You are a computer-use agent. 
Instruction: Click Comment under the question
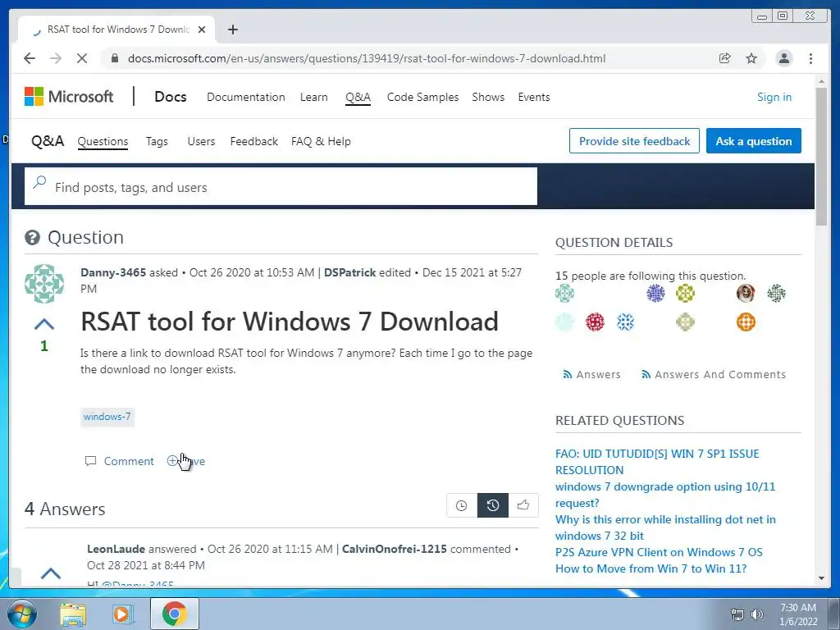(120, 461)
